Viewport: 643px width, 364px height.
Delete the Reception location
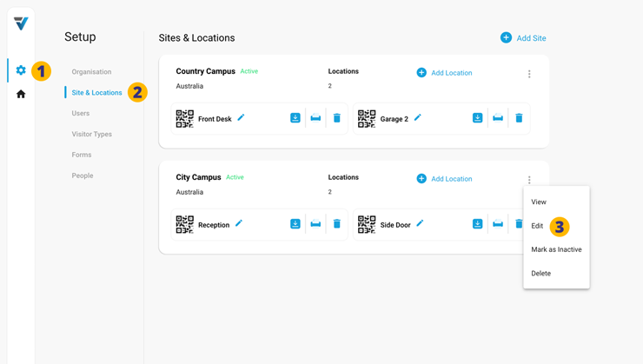coord(337,224)
